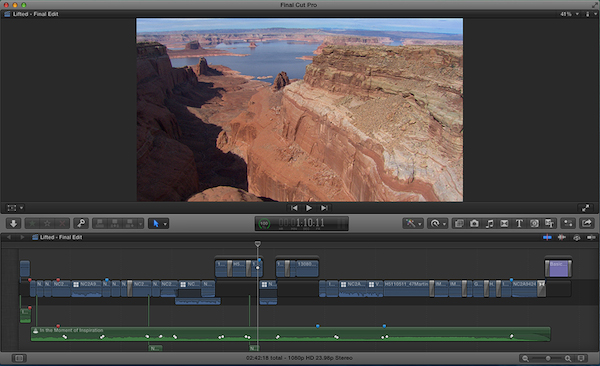Zoom out the timeline magnifier minus

pyautogui.click(x=525, y=358)
